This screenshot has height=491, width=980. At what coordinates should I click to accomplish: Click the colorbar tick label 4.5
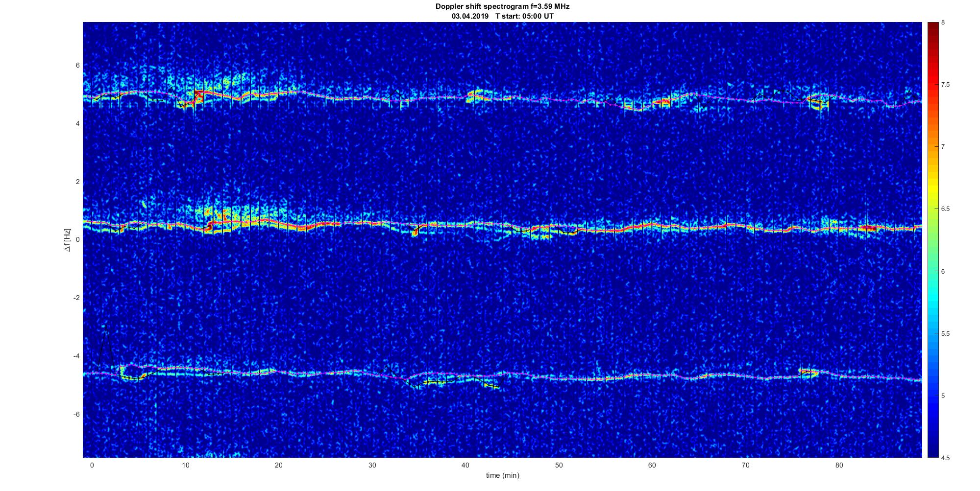(946, 458)
